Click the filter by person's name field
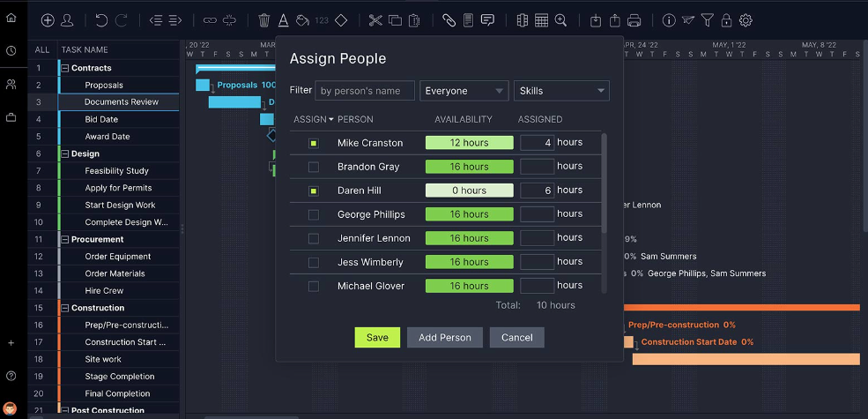The width and height of the screenshot is (868, 419). (x=365, y=91)
